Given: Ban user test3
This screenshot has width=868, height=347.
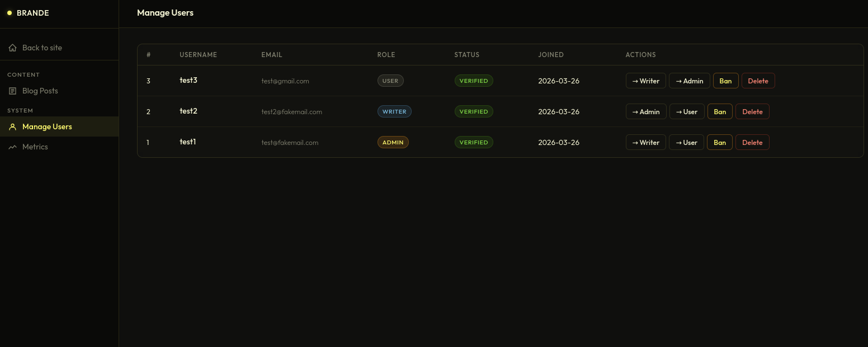Looking at the screenshot, I should click(725, 81).
